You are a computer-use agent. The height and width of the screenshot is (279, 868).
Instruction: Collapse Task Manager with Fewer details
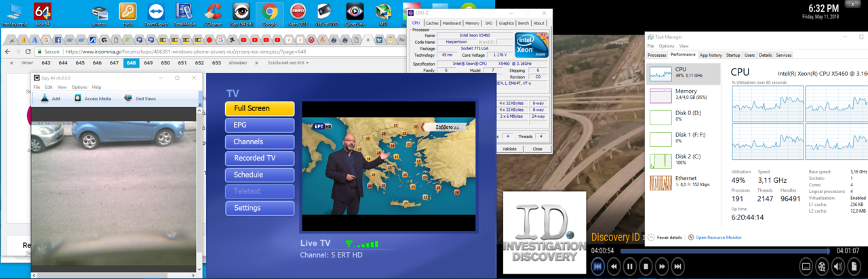tap(665, 238)
